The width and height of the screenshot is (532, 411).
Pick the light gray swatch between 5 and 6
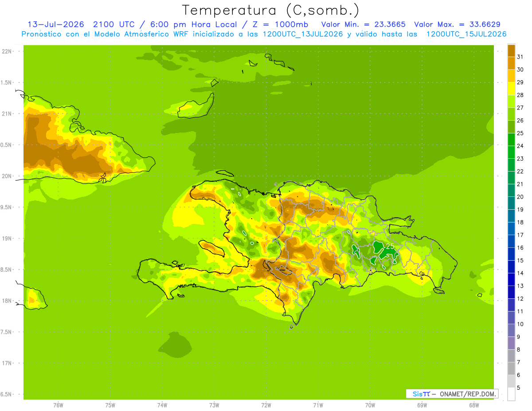coord(511,381)
